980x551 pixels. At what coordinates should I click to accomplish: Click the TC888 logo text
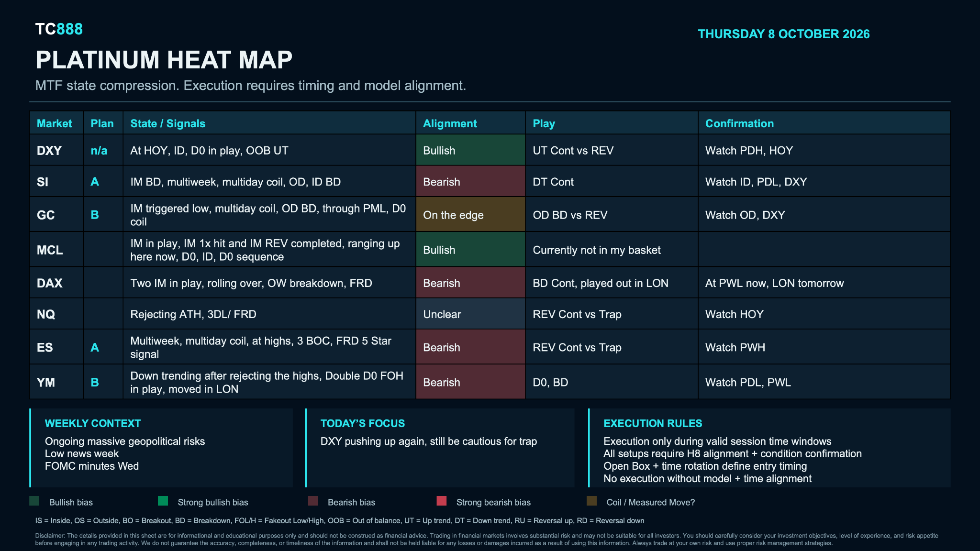tap(59, 29)
